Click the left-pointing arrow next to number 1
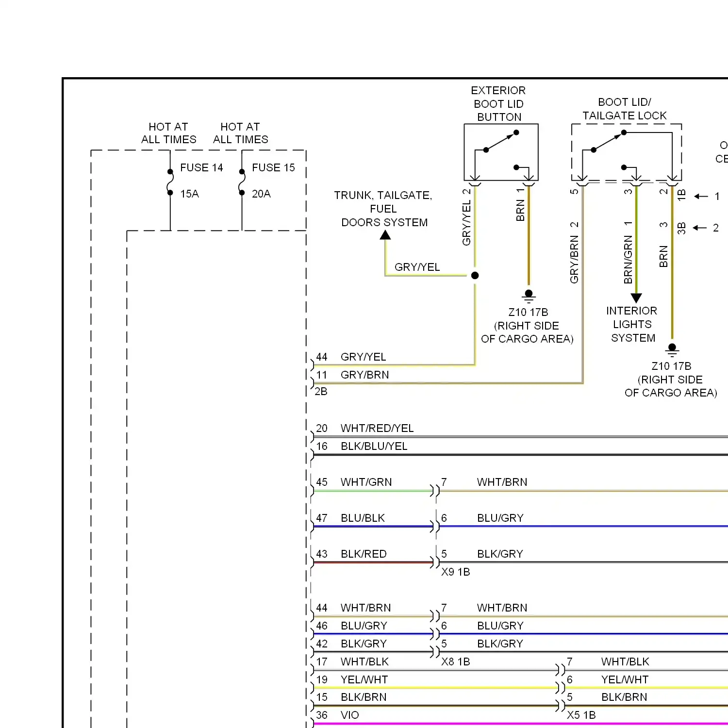This screenshot has height=728, width=728. click(701, 197)
